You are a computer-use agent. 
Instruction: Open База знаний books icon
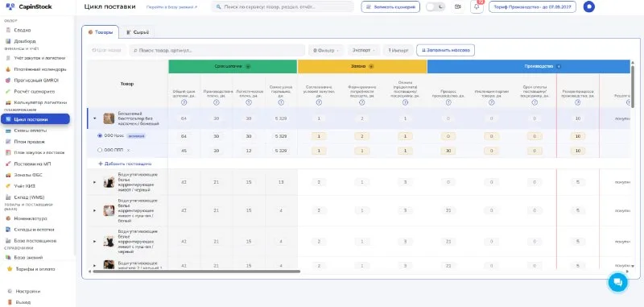[8, 258]
